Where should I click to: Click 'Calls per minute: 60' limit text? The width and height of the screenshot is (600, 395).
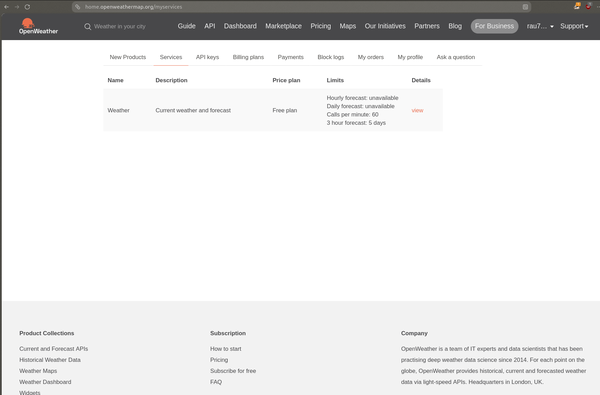[352, 114]
